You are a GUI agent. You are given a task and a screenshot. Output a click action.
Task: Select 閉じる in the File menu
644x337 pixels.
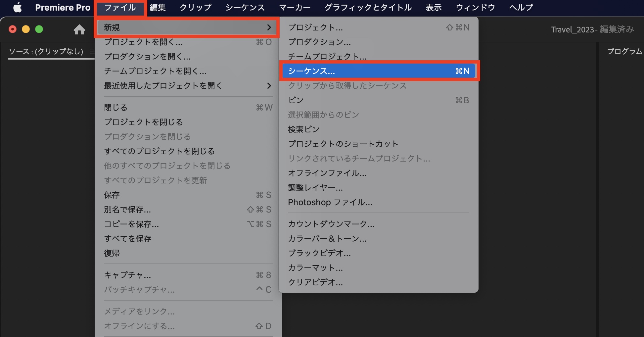(x=188, y=108)
